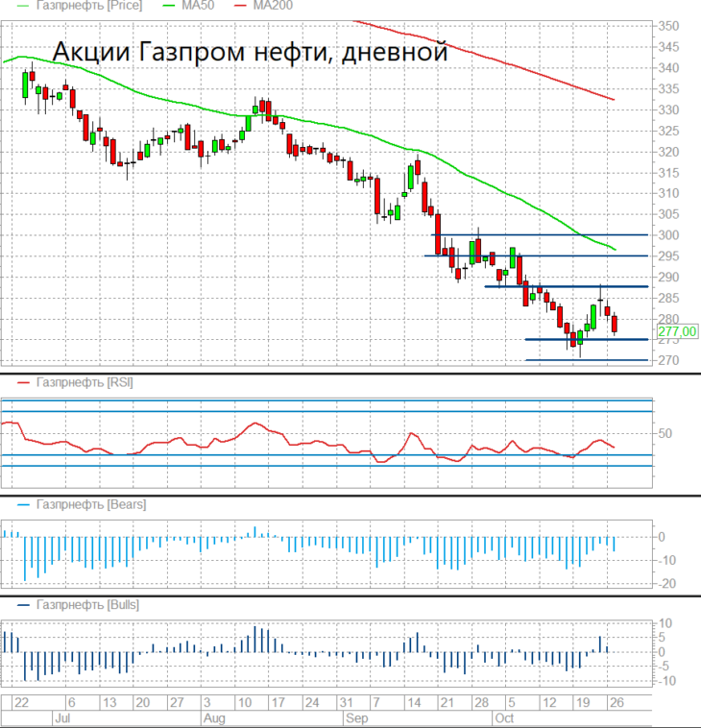Click the Bears axis value -20
Screen dimensions: 701x728
click(x=666, y=584)
